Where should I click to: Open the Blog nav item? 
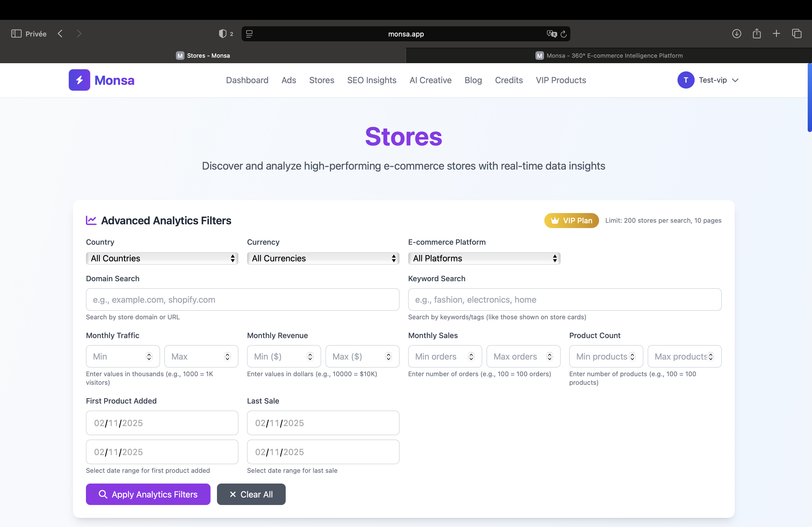coord(473,80)
